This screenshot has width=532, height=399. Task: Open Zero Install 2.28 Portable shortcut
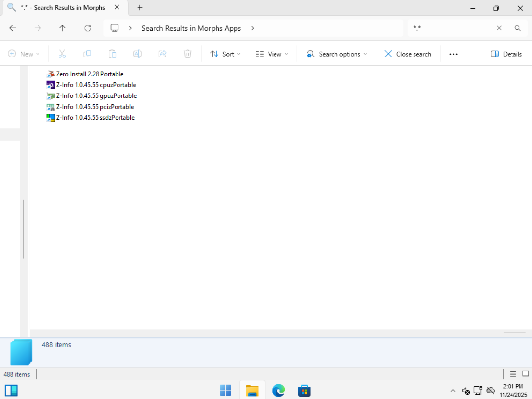[89, 74]
